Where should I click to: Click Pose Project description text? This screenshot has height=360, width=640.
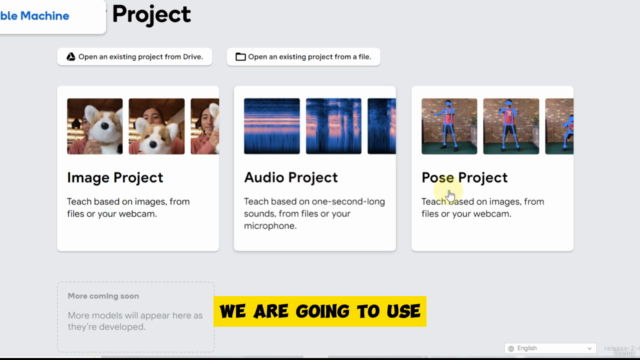483,207
